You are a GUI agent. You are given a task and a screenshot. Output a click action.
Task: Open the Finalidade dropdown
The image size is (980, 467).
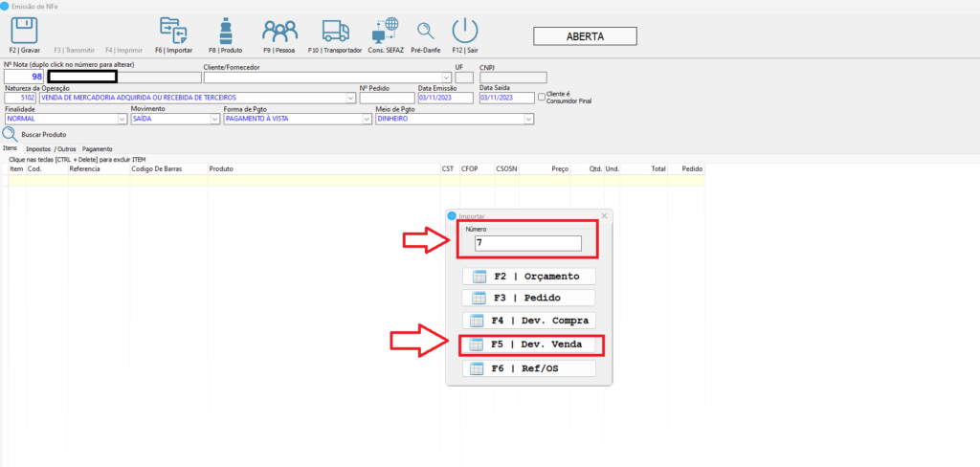click(121, 120)
